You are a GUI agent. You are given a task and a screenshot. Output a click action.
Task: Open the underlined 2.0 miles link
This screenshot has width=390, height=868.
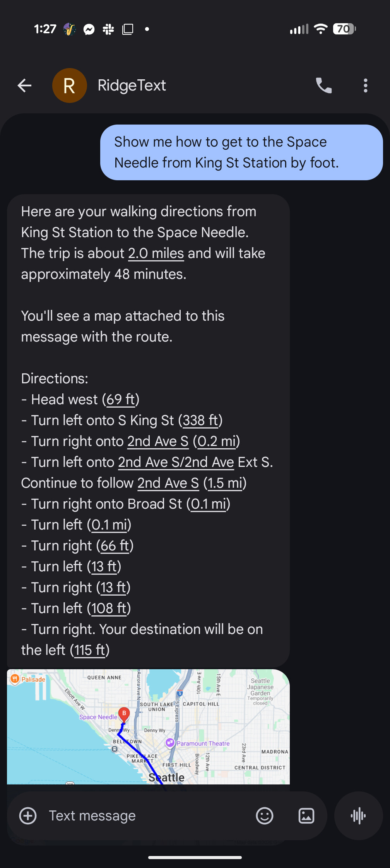[156, 253]
